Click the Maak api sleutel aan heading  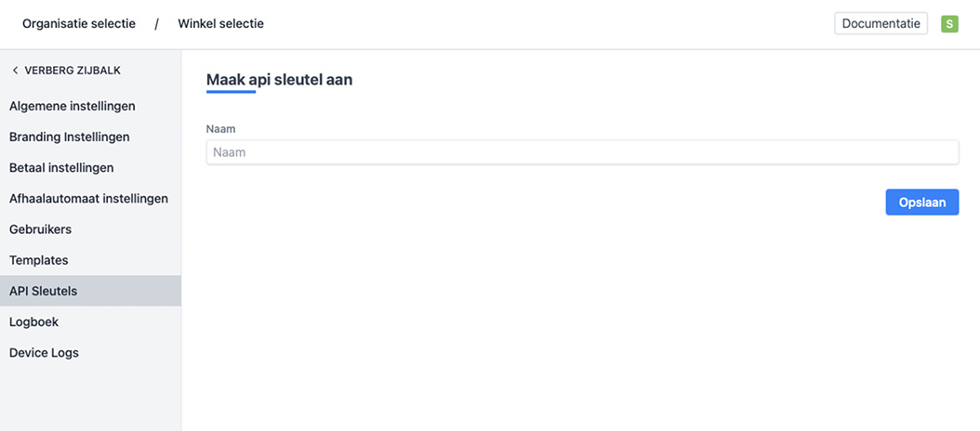tap(279, 80)
